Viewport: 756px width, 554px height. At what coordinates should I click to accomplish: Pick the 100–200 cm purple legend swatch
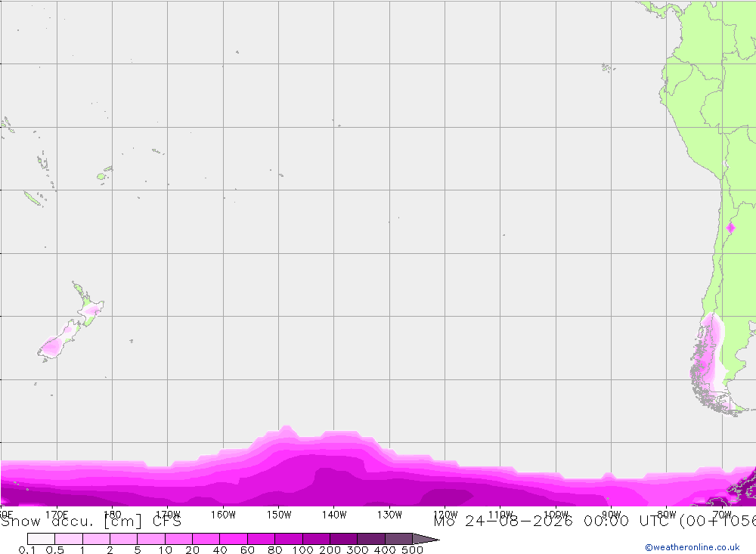(316, 539)
